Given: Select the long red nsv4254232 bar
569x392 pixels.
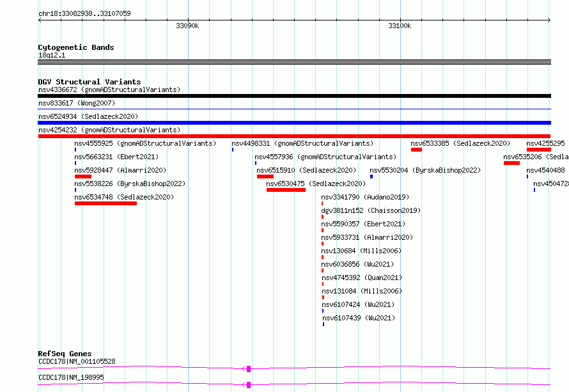Looking at the screenshot, I should (294, 136).
